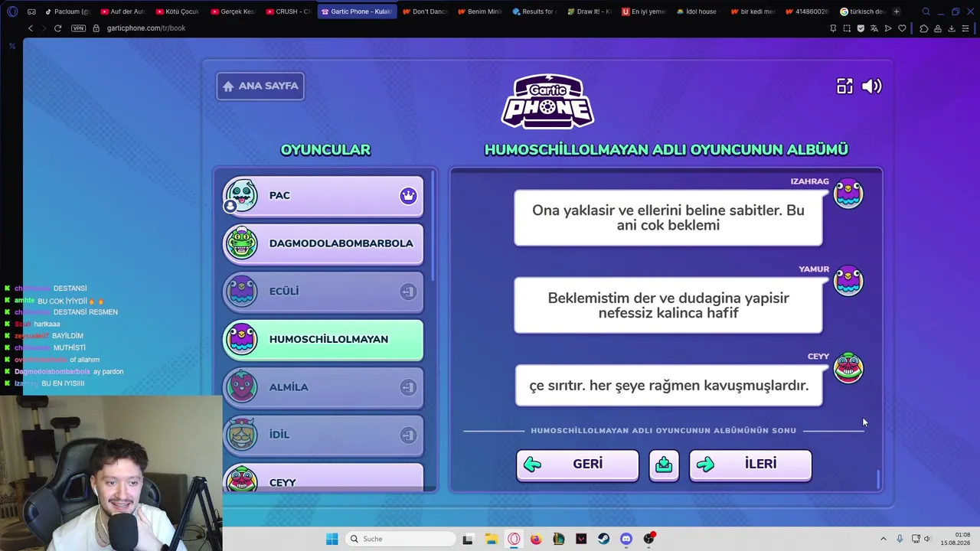Click the exit icon on ECÜLİ row
The height and width of the screenshot is (551, 980).
[x=408, y=292]
